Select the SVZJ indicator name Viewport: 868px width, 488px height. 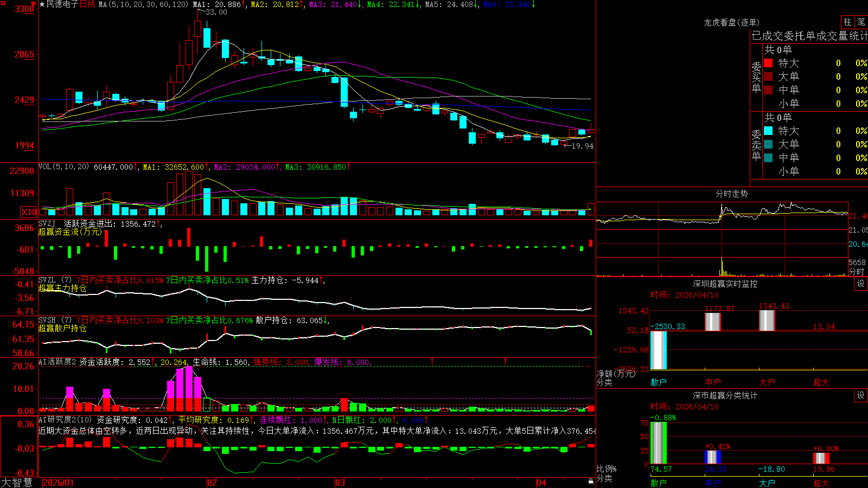click(47, 223)
